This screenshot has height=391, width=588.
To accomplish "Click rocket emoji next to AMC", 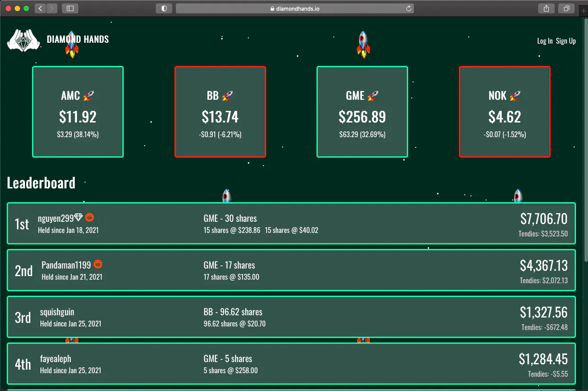I will tap(89, 96).
